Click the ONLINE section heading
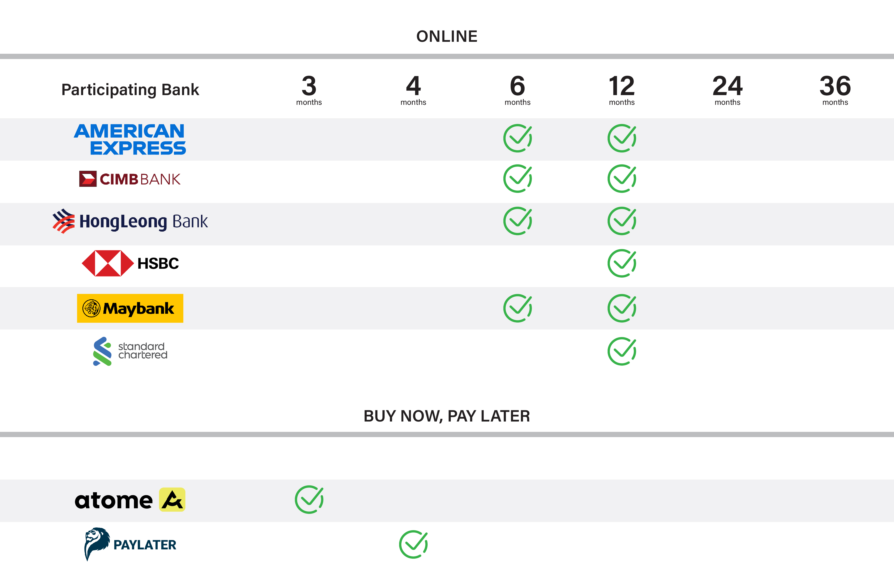The image size is (894, 588). pos(447,36)
